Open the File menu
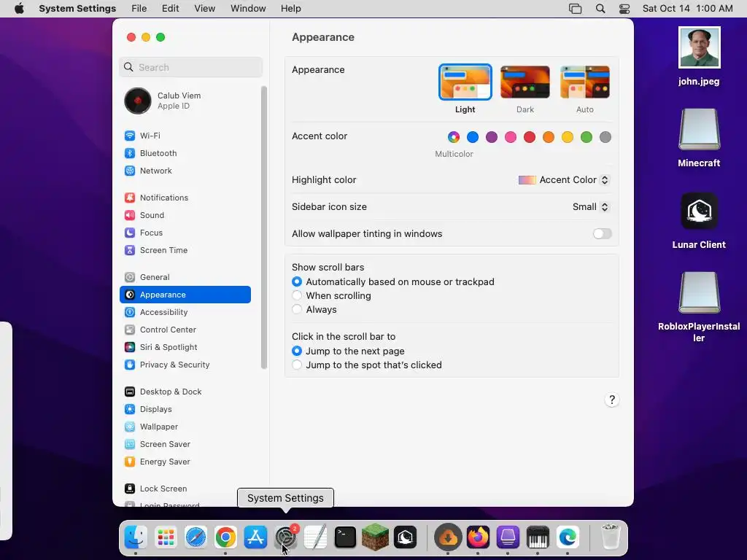The height and width of the screenshot is (560, 747). [139, 9]
